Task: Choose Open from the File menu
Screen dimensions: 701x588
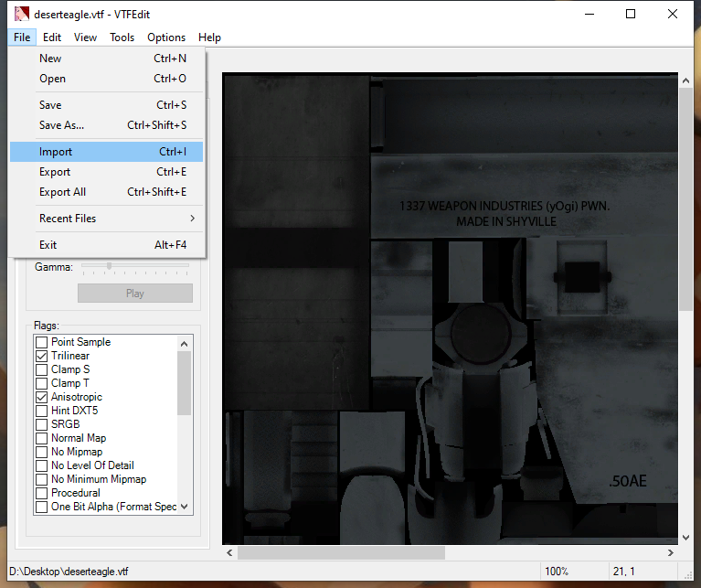Action: (x=106, y=79)
